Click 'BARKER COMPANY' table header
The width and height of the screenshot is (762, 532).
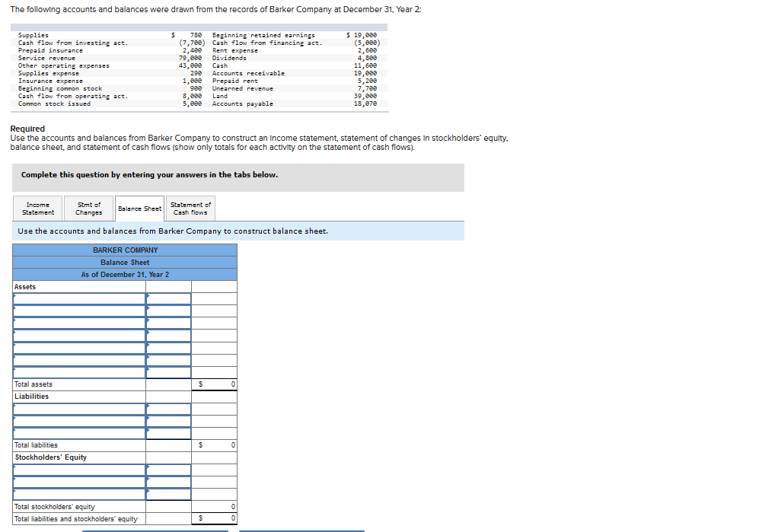125,250
